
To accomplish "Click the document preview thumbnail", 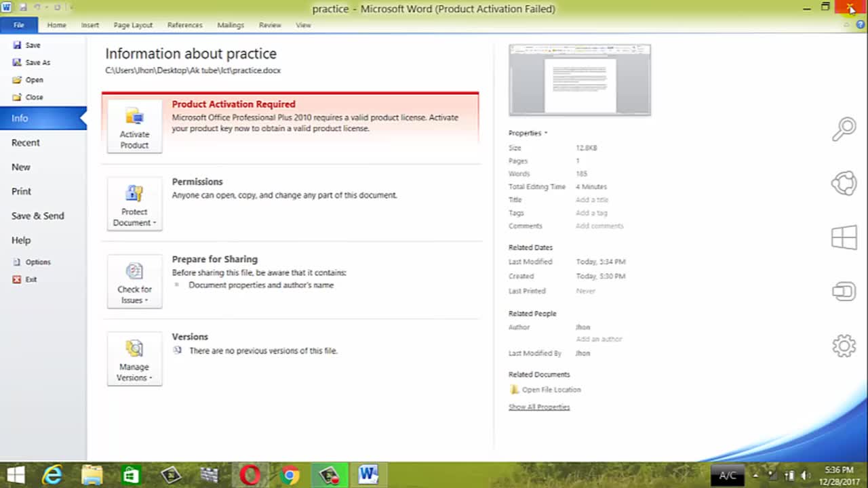I will pyautogui.click(x=580, y=80).
